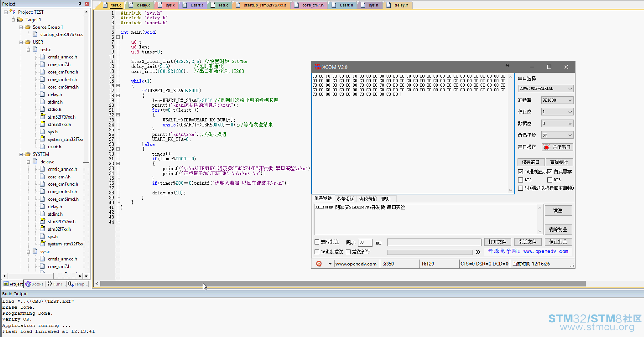Enable the RTS checkbox
Viewport: 644px width, 337px height.
pos(520,180)
